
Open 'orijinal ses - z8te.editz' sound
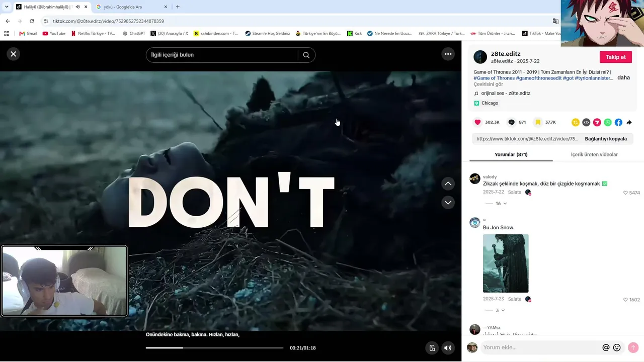[x=506, y=93]
